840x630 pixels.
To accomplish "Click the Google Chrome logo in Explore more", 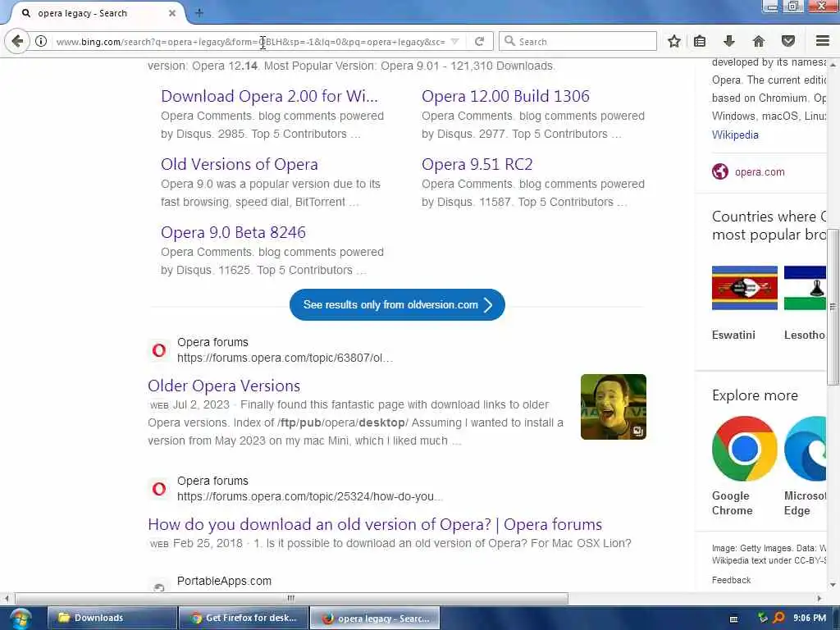I will [x=745, y=449].
